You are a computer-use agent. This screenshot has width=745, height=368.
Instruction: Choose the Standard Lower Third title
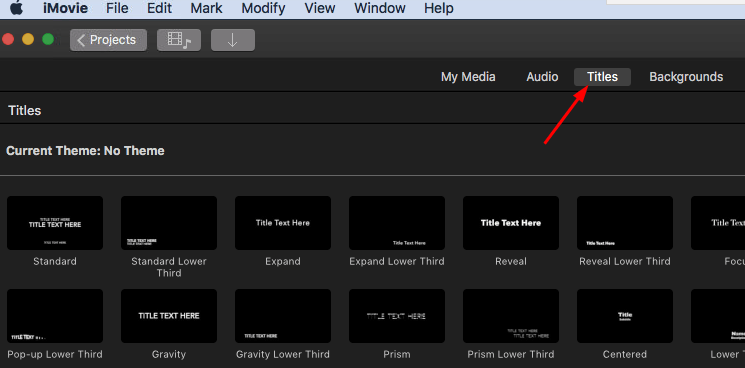pyautogui.click(x=169, y=223)
